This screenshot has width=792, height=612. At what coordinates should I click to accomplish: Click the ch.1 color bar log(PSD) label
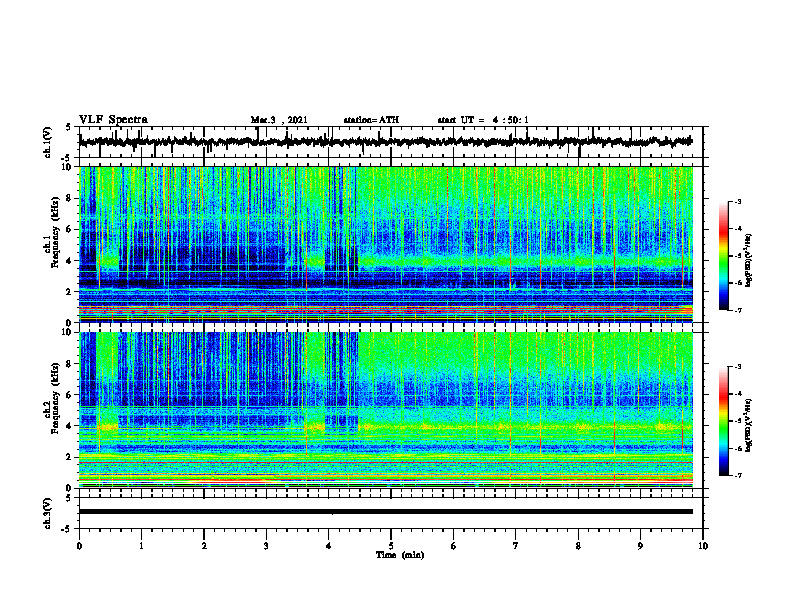click(x=749, y=261)
